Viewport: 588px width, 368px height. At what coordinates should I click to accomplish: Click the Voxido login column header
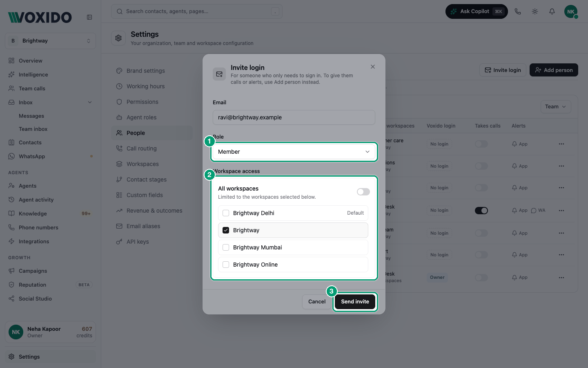tap(441, 126)
